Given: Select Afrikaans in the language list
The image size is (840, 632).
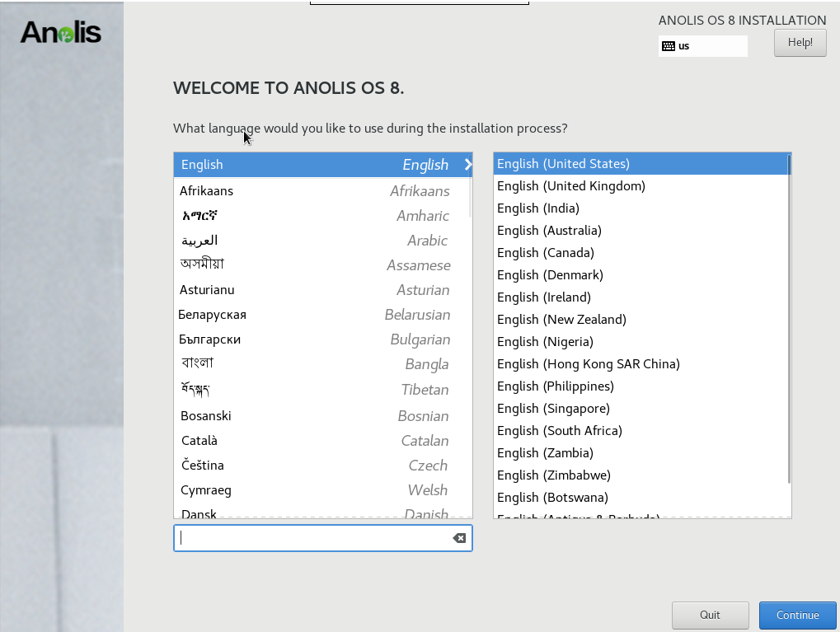Looking at the screenshot, I should coord(322,190).
